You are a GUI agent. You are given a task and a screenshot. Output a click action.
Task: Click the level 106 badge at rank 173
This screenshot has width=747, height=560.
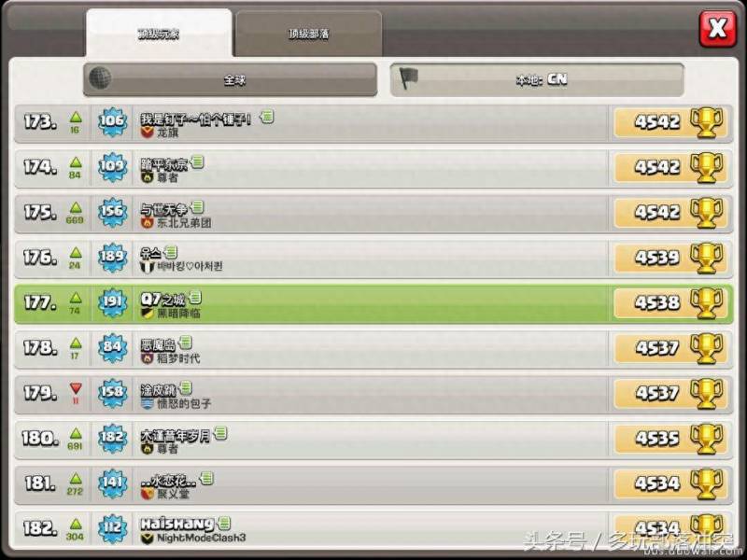(112, 121)
